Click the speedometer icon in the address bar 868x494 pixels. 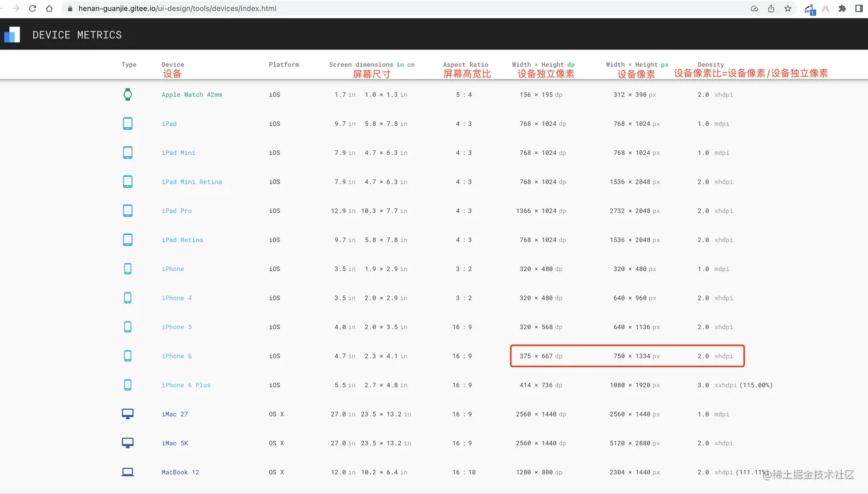click(x=754, y=9)
